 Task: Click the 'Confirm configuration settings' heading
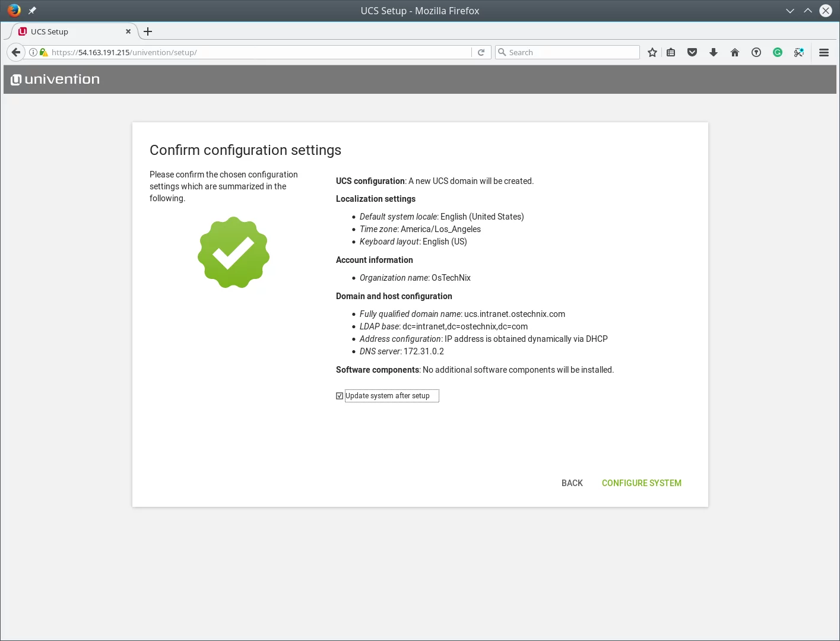tap(245, 150)
